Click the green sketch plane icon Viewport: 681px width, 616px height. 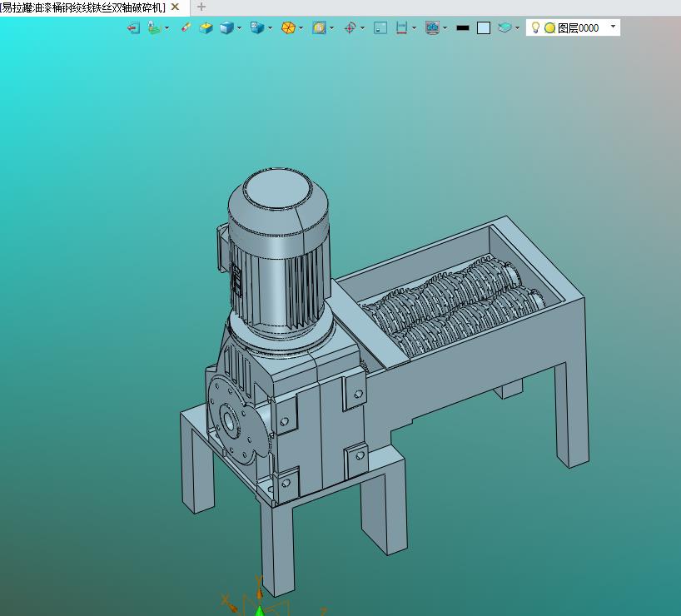tap(154, 27)
